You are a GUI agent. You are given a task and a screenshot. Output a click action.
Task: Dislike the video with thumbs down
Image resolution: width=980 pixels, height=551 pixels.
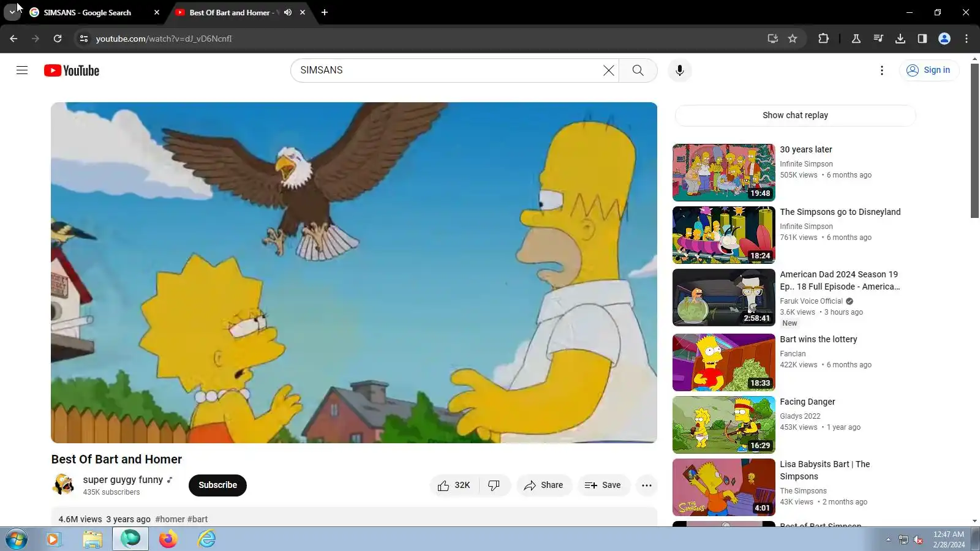click(494, 485)
